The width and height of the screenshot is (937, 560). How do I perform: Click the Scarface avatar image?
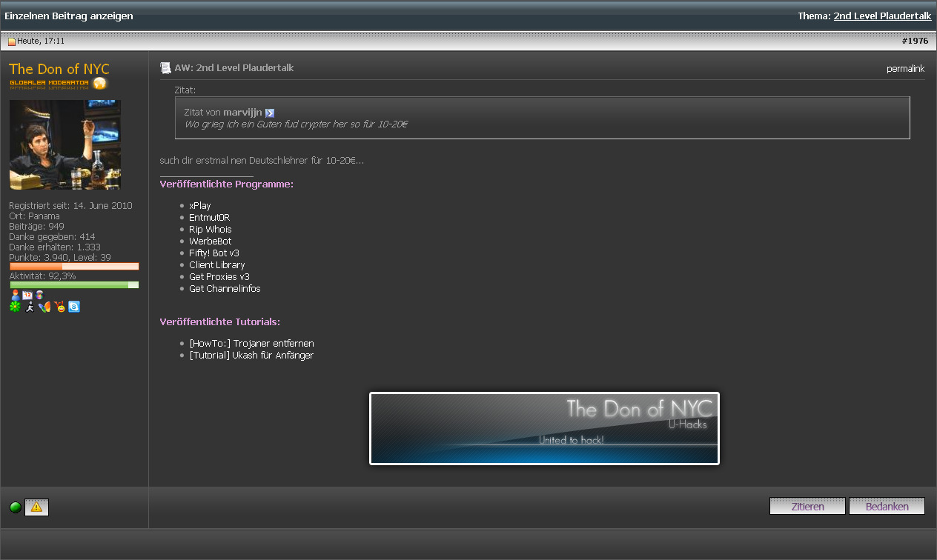(65, 145)
